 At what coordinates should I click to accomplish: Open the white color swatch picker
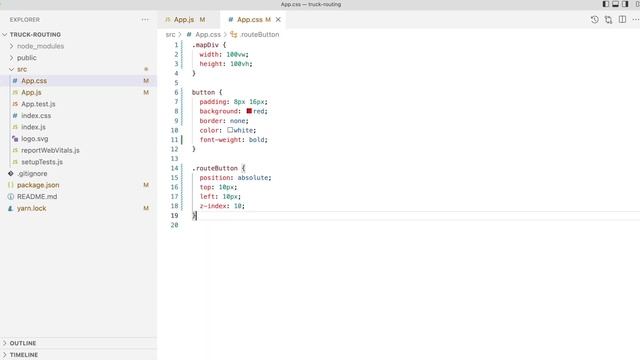point(230,130)
